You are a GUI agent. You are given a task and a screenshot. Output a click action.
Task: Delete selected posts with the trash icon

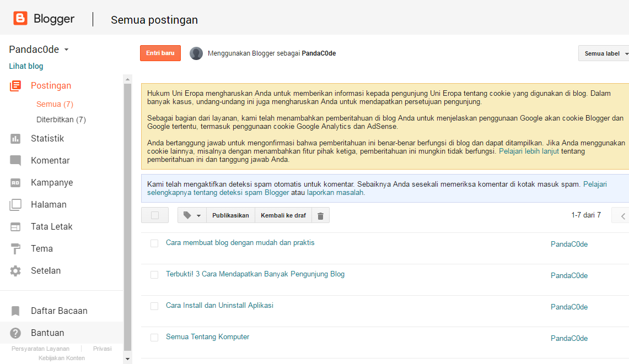(x=320, y=215)
